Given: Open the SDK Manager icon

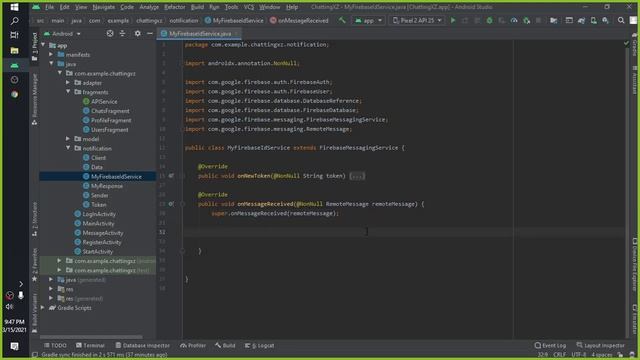Looking at the screenshot, I should click(x=605, y=20).
